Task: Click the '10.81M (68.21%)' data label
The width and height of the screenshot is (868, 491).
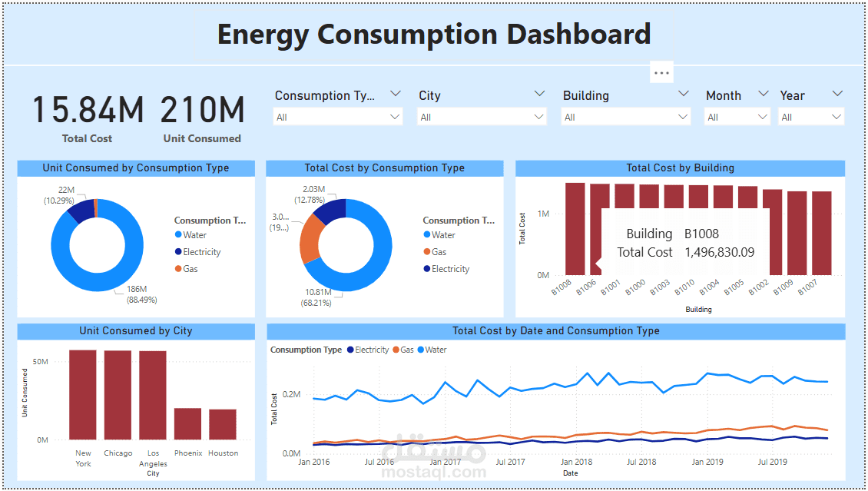Action: pos(316,297)
